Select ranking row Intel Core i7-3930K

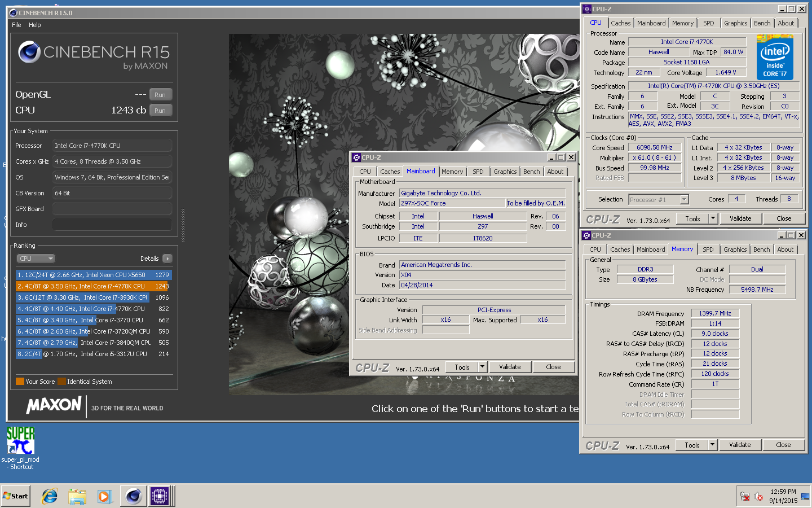click(94, 297)
